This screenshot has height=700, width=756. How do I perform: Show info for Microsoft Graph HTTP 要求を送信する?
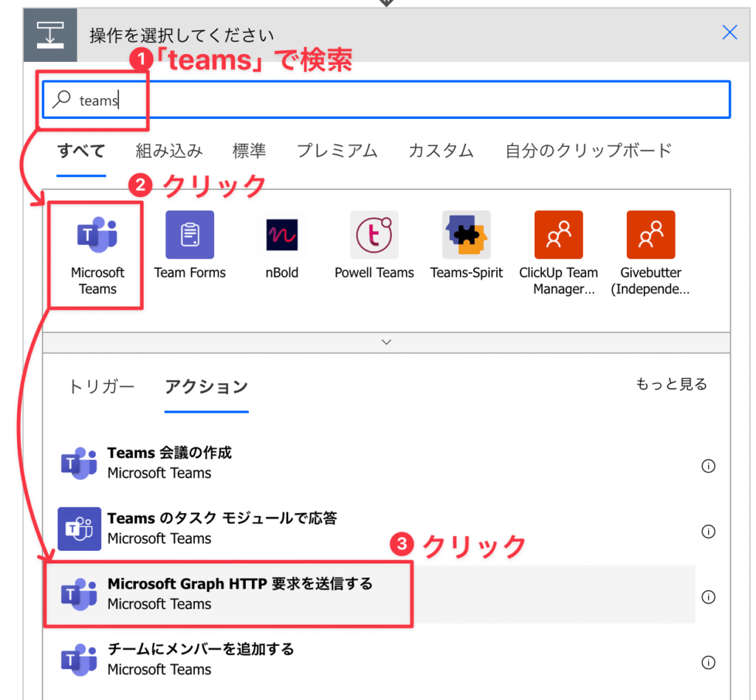click(x=708, y=597)
